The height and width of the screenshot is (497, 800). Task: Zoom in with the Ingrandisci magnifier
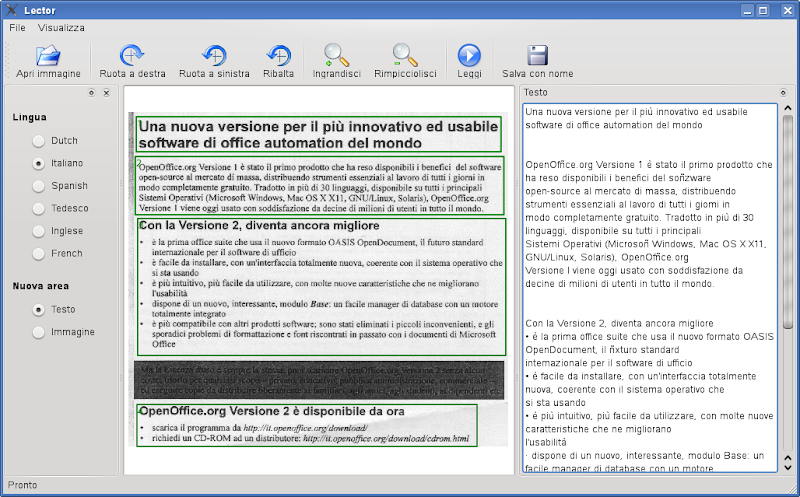coord(336,56)
